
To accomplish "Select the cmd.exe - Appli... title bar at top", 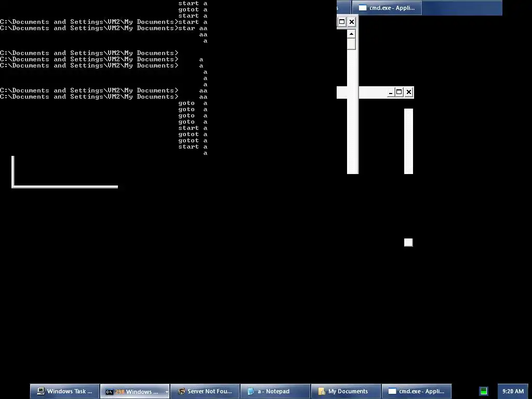I will (x=387, y=7).
